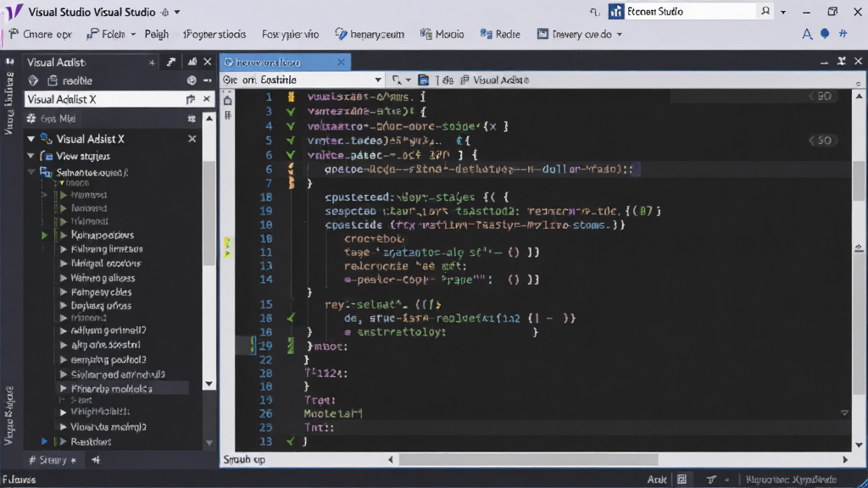Click the chart icon in Visual Adlist panel header
The width and height of the screenshot is (868, 488).
coord(192,62)
